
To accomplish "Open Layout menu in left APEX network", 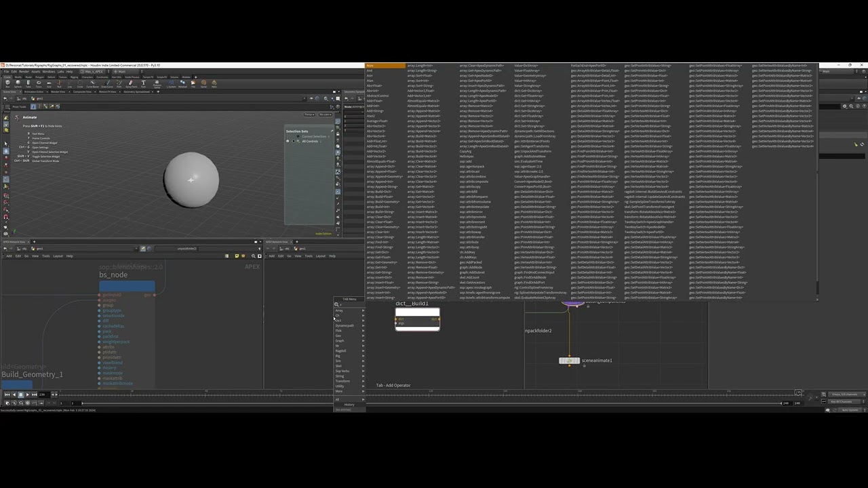I will coord(58,256).
